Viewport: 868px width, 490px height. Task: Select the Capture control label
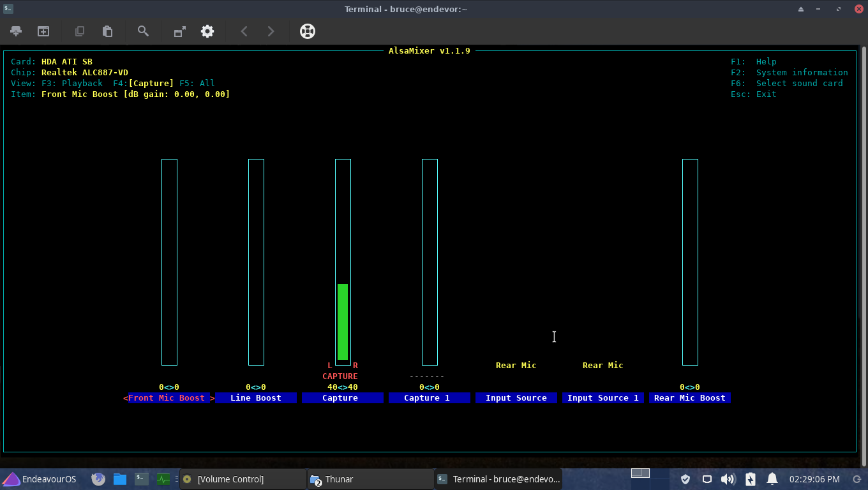pos(343,397)
